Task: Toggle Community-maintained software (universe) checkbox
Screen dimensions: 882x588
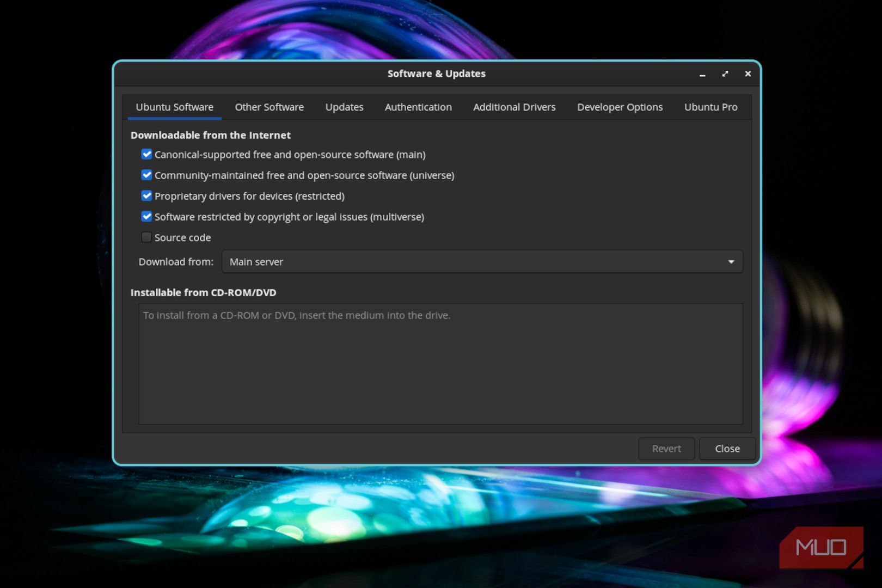Action: pyautogui.click(x=146, y=175)
